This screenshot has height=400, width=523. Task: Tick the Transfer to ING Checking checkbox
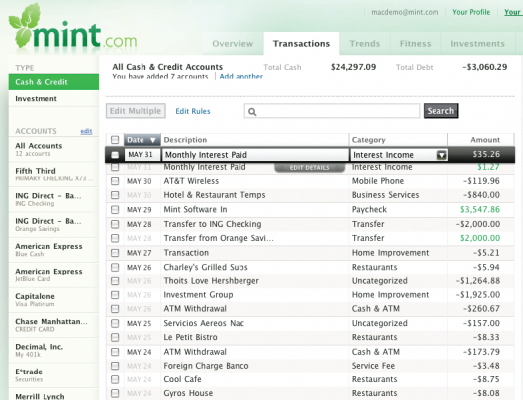[115, 224]
